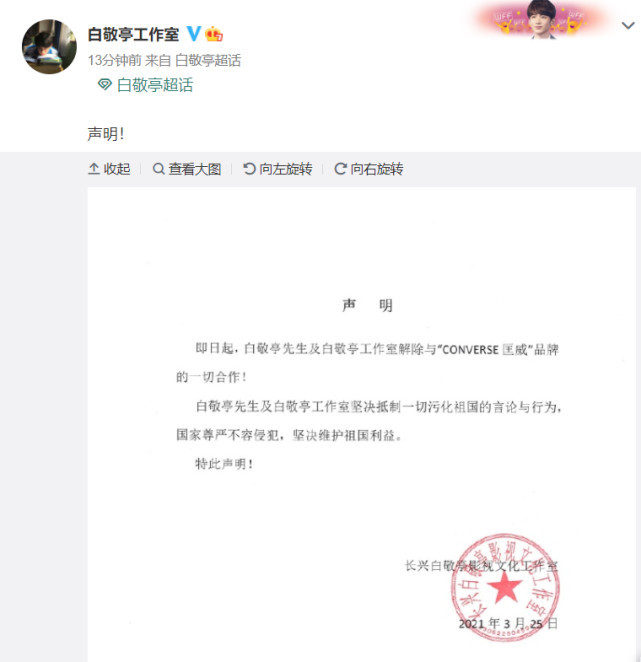Click the 白敬亭工作室 profile avatar

click(49, 46)
